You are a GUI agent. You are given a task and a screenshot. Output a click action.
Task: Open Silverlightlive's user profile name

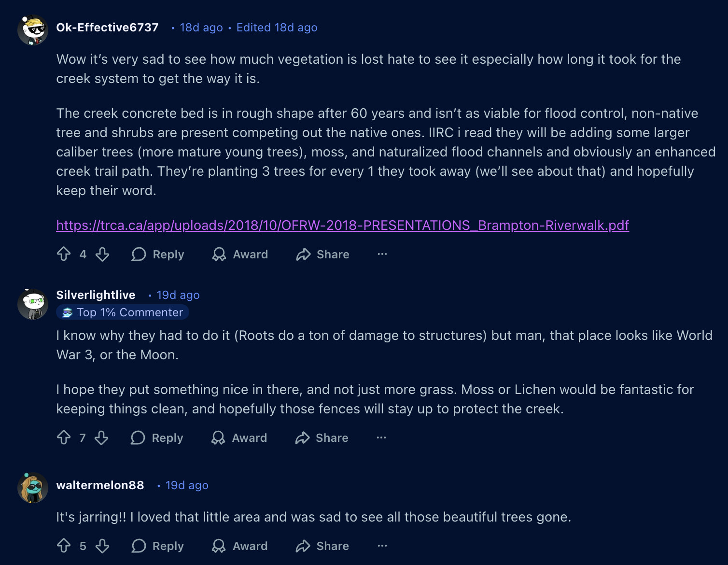click(96, 295)
